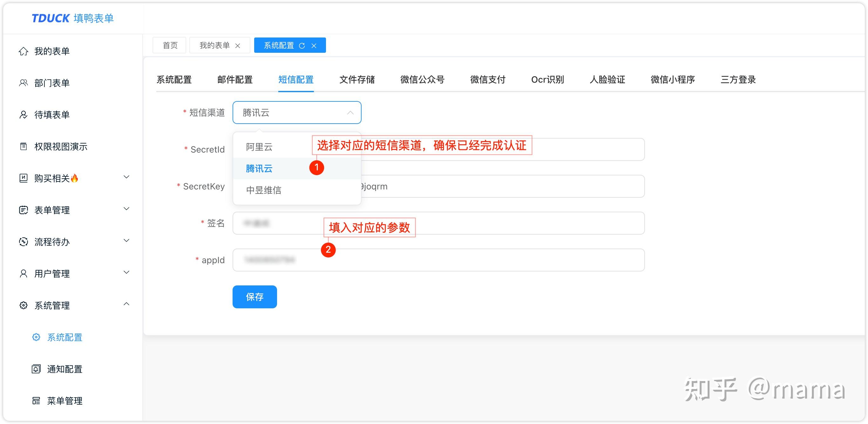Collapse the 短信渠道 dropdown arrow

coord(350,113)
